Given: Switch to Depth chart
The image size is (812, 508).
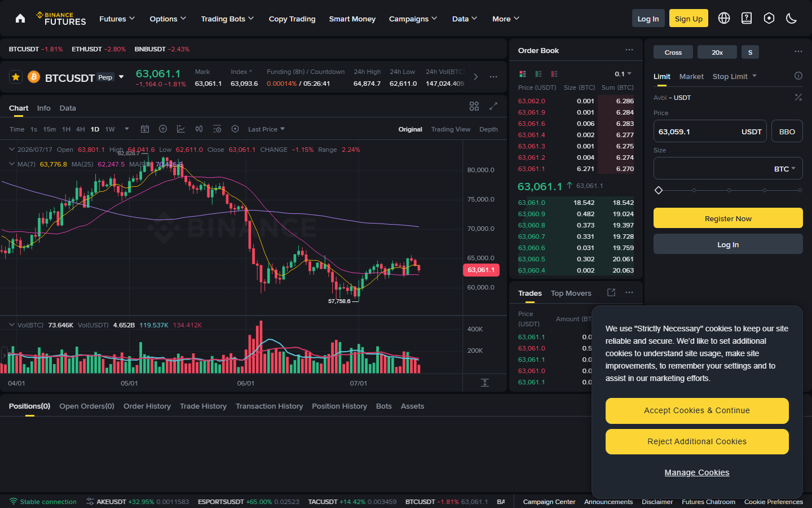Looking at the screenshot, I should 488,129.
